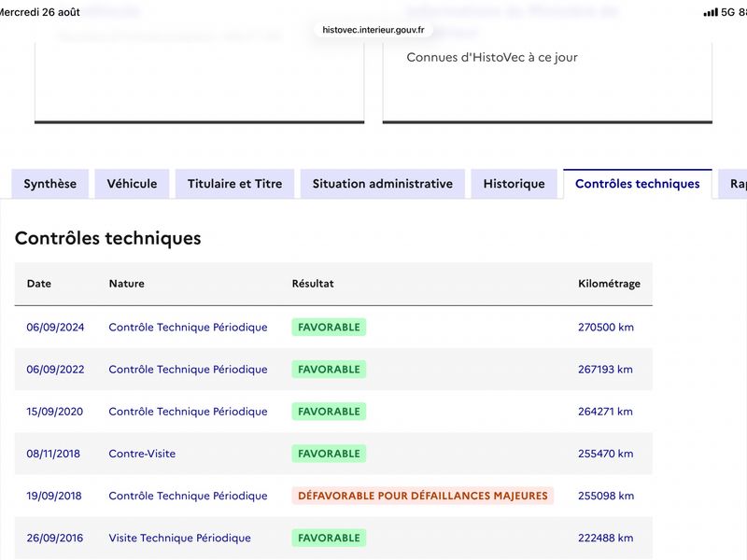747x560 pixels.
Task: Select the 270500 km value
Action: 606,328
